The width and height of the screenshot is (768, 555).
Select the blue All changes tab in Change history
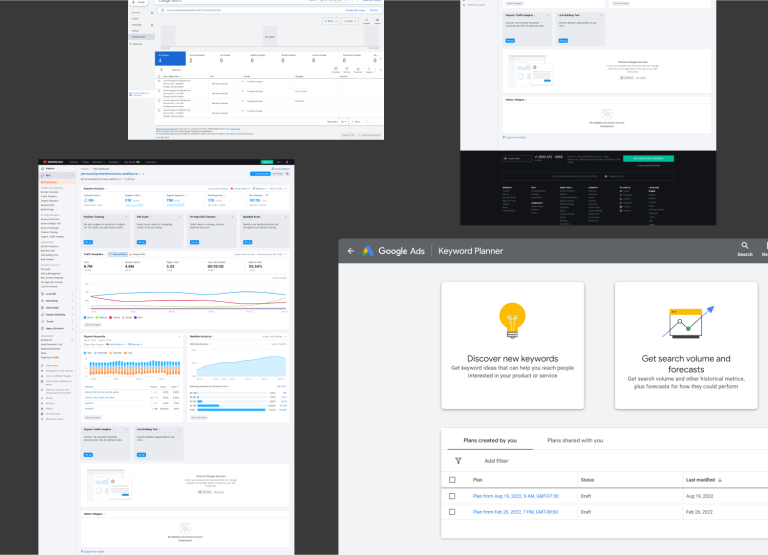coord(170,58)
